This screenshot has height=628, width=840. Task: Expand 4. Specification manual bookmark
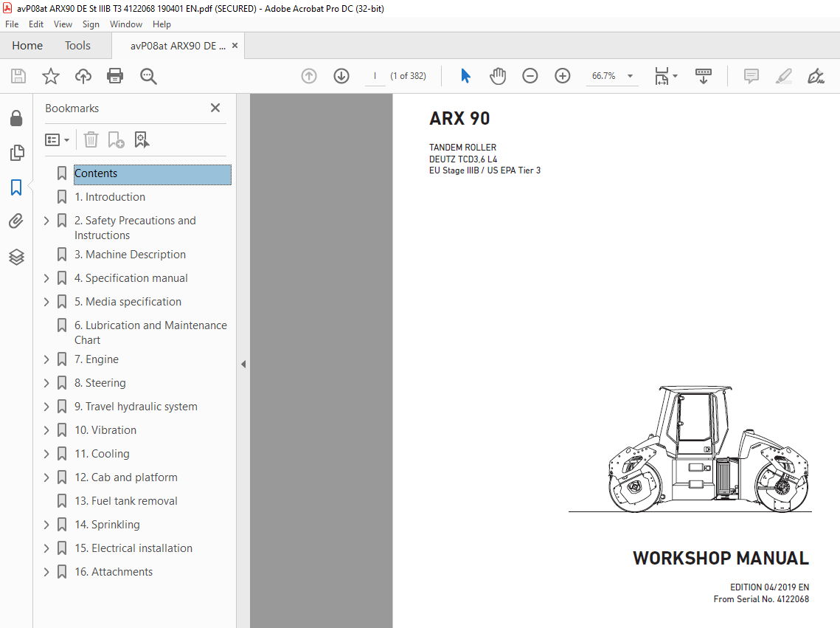click(46, 278)
